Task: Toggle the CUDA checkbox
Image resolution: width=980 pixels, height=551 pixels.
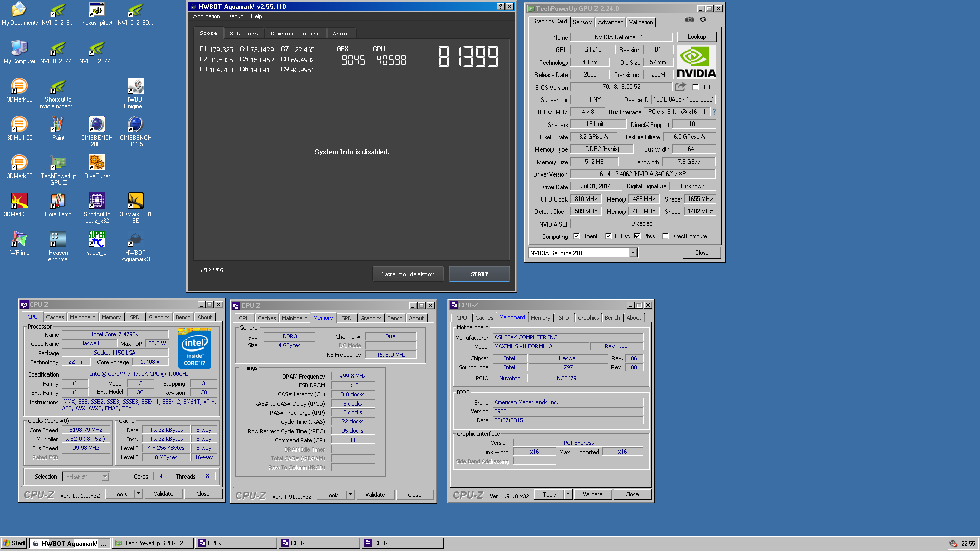Action: click(608, 236)
